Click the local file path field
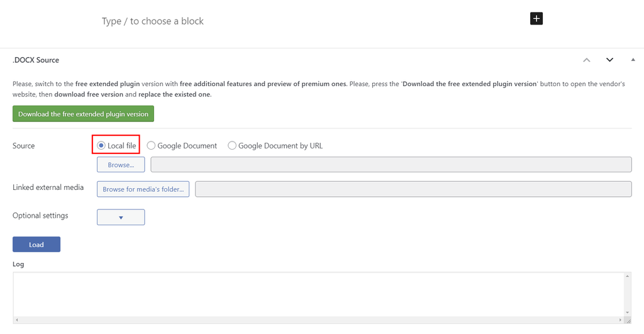The width and height of the screenshot is (644, 334). click(x=391, y=165)
